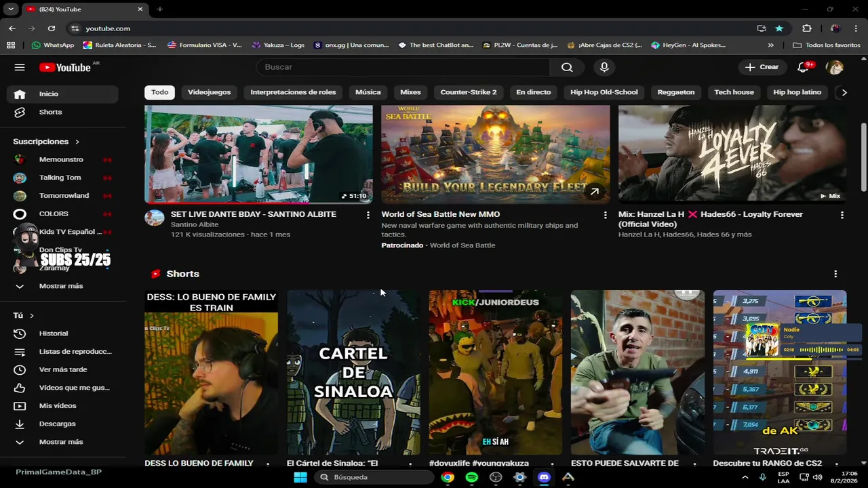This screenshot has width=868, height=488.
Task: Open Shorts in the sidebar
Action: [x=62, y=112]
